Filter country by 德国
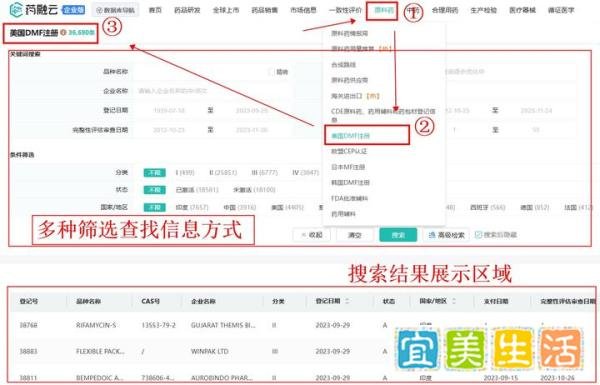The image size is (600, 385). (x=535, y=207)
